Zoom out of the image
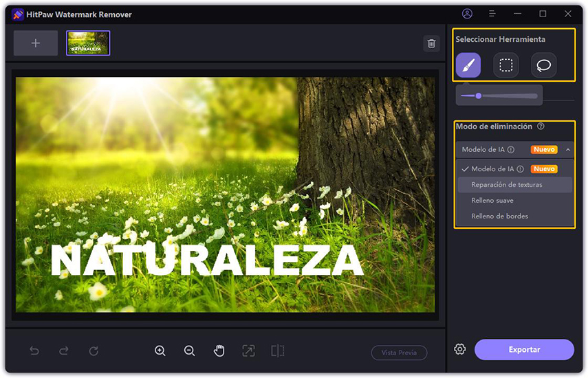Image resolution: width=588 pixels, height=378 pixels. (x=190, y=351)
